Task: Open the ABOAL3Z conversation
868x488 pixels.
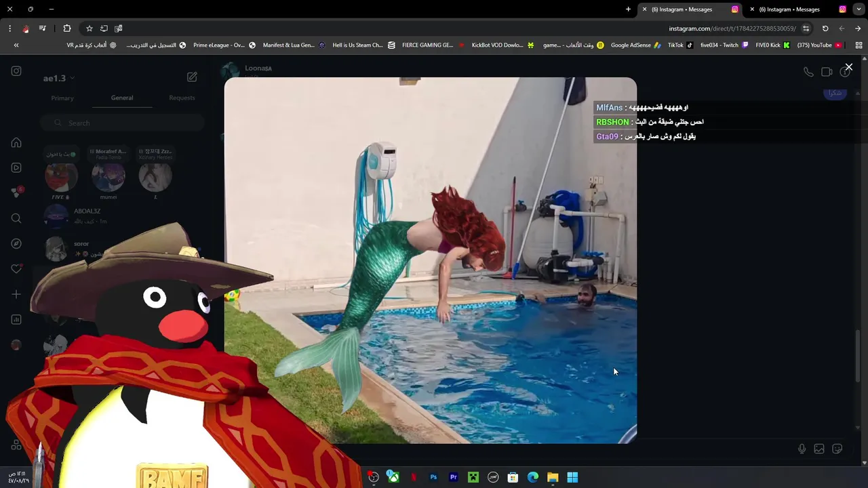Action: tap(122, 216)
